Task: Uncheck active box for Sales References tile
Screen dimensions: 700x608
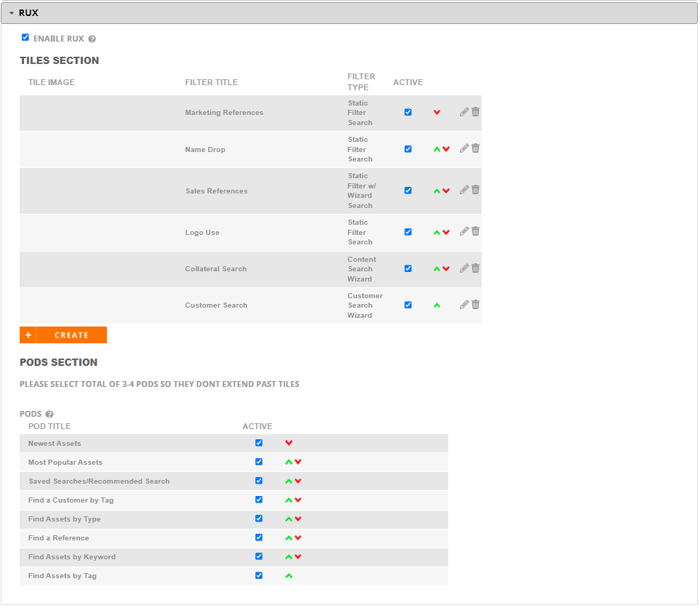Action: [x=408, y=191]
